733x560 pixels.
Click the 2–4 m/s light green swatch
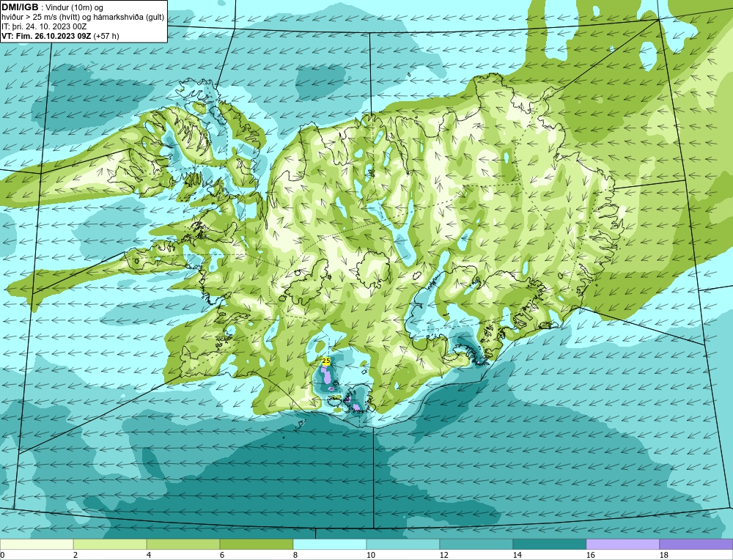click(x=110, y=545)
